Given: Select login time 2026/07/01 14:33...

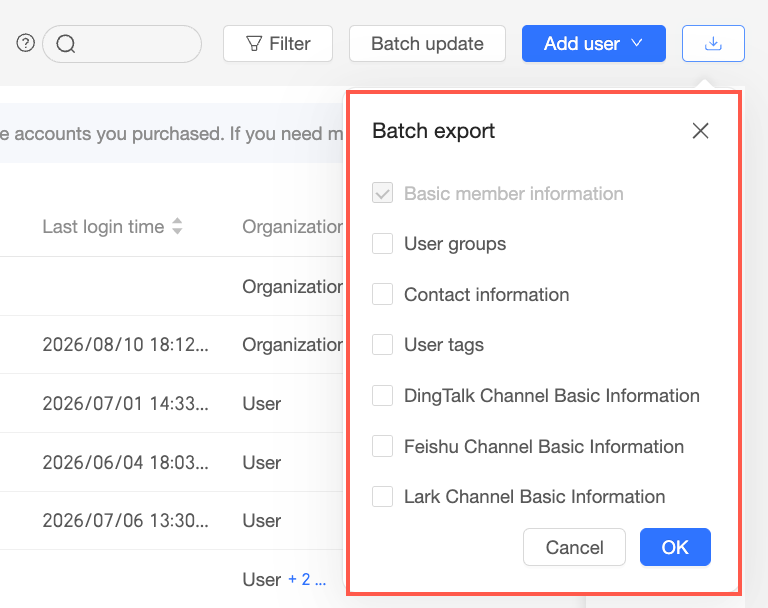Looking at the screenshot, I should [125, 404].
